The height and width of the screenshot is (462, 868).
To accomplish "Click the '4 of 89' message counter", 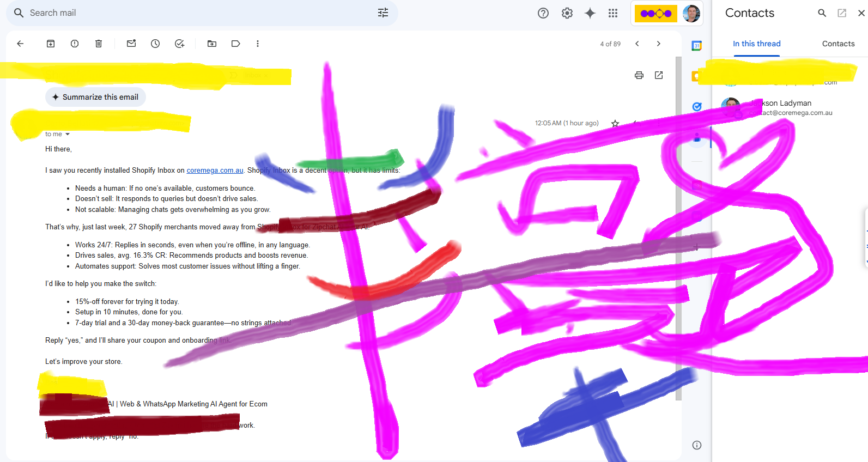I will (610, 44).
